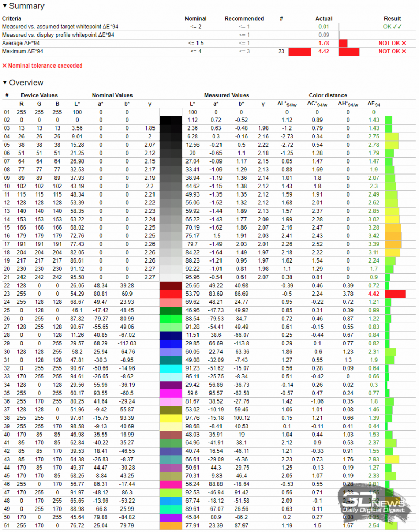419x532 pixels.
Task: Click the nominal L* value 53.39 in row 12
Action: pyautogui.click(x=77, y=203)
